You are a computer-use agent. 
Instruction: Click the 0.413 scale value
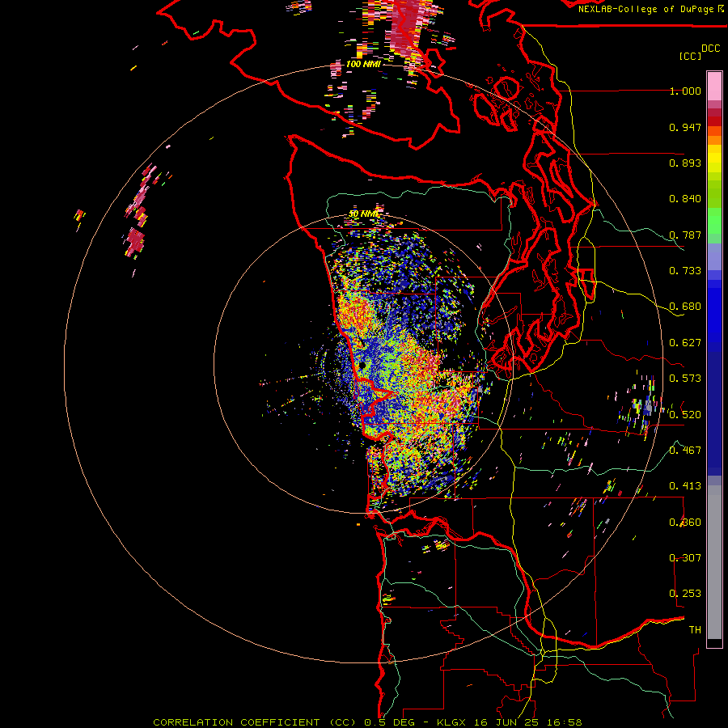[685, 486]
